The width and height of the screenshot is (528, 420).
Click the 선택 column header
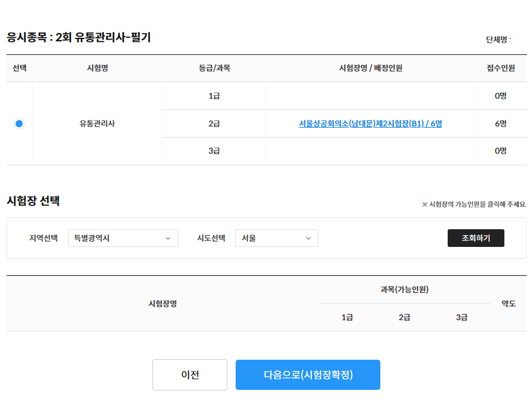pyautogui.click(x=19, y=68)
